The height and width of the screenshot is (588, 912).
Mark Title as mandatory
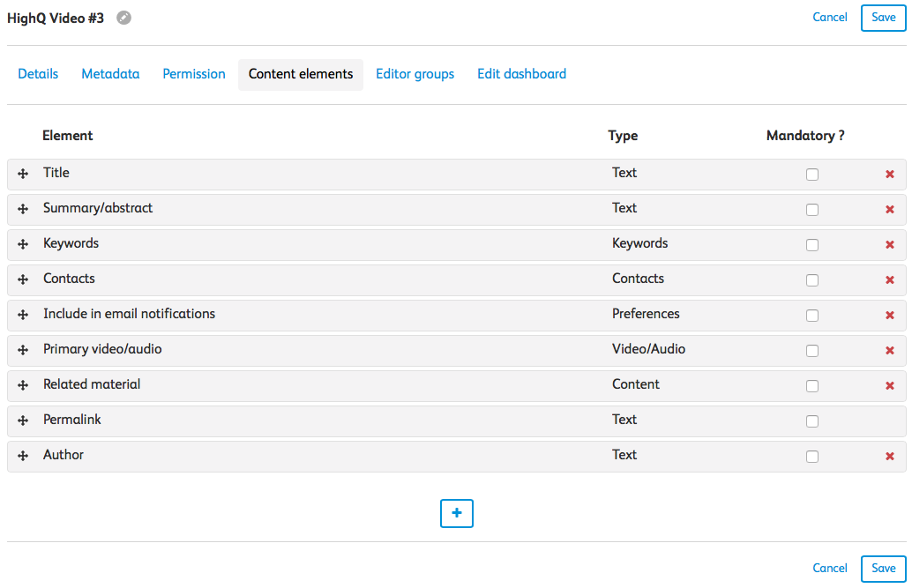coord(812,175)
